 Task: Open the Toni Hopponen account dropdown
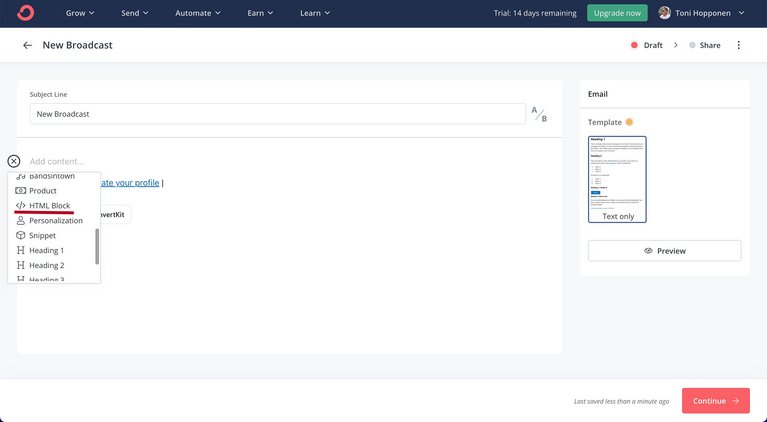click(701, 13)
